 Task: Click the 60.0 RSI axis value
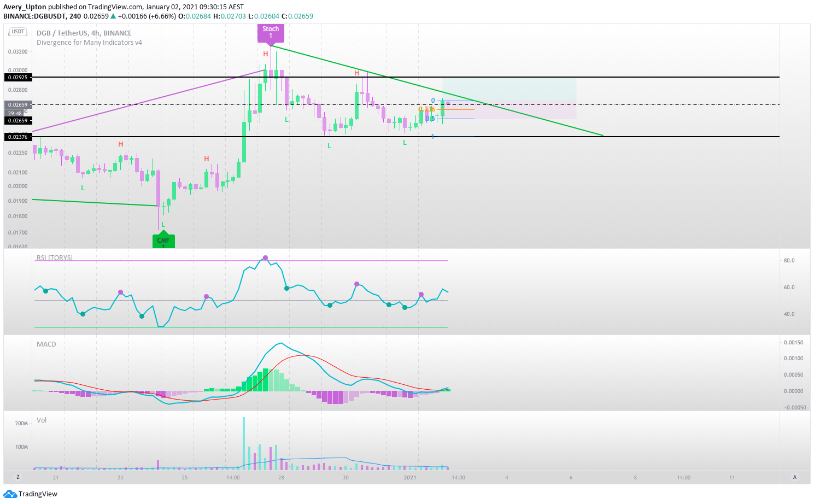tap(789, 287)
